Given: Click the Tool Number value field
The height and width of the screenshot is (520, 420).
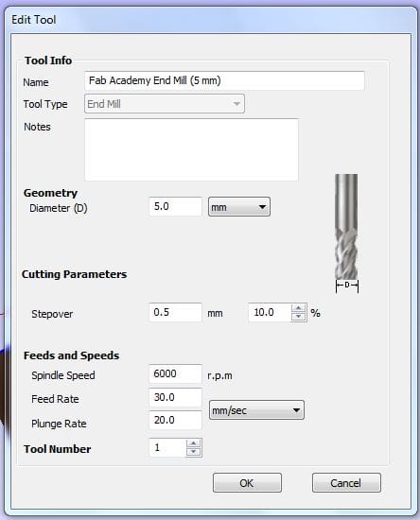Looking at the screenshot, I should tap(167, 448).
